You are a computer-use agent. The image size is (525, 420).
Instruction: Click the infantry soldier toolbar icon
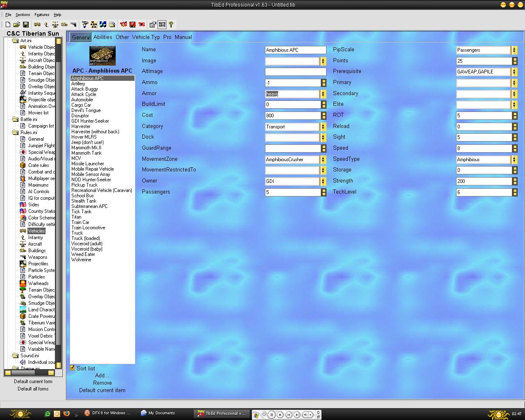click(46, 25)
